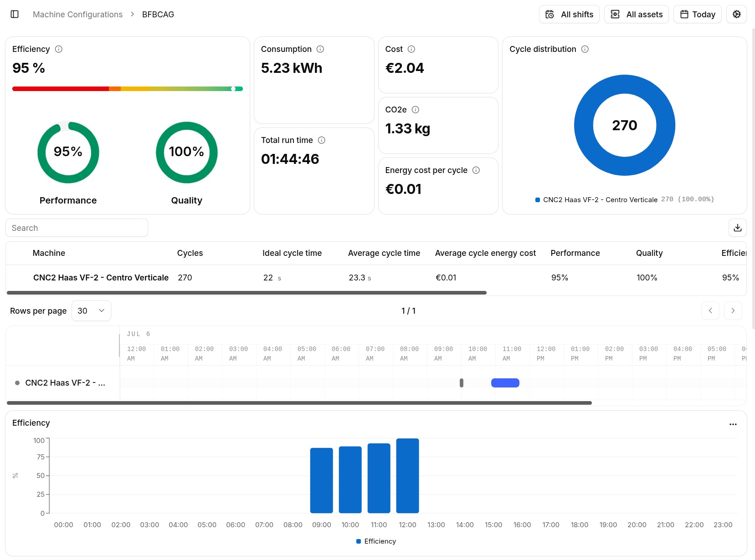The height and width of the screenshot is (560, 755).
Task: Sort table by Cycles column header
Action: pos(190,253)
